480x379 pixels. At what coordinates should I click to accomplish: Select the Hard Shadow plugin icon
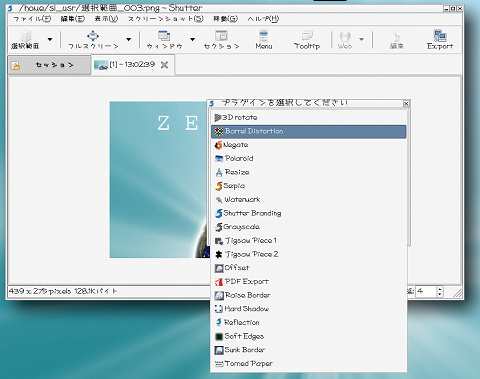click(x=219, y=309)
